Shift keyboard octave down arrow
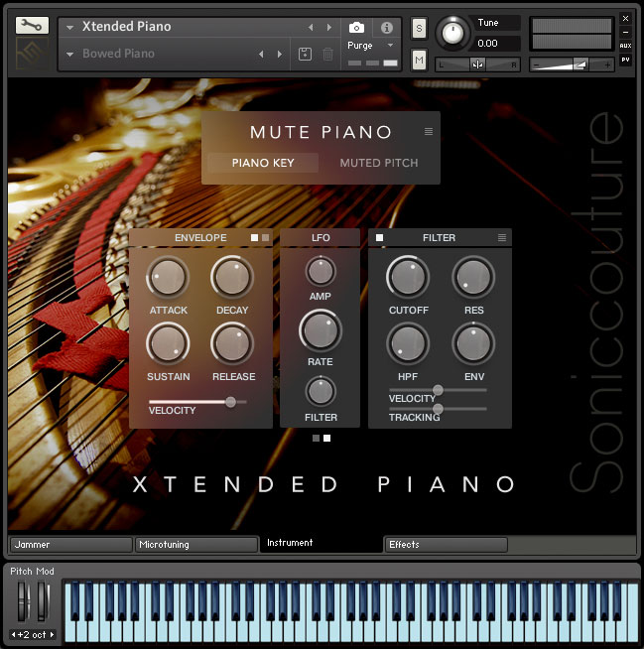 (x=14, y=634)
